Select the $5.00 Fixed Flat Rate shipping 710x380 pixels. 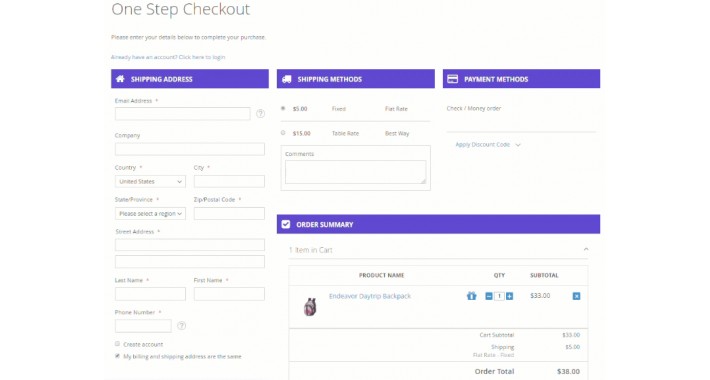click(283, 108)
